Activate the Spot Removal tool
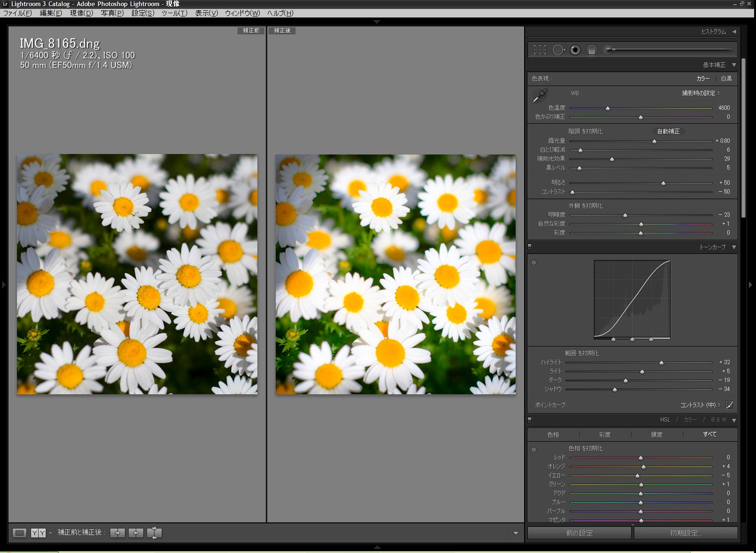 click(x=558, y=50)
